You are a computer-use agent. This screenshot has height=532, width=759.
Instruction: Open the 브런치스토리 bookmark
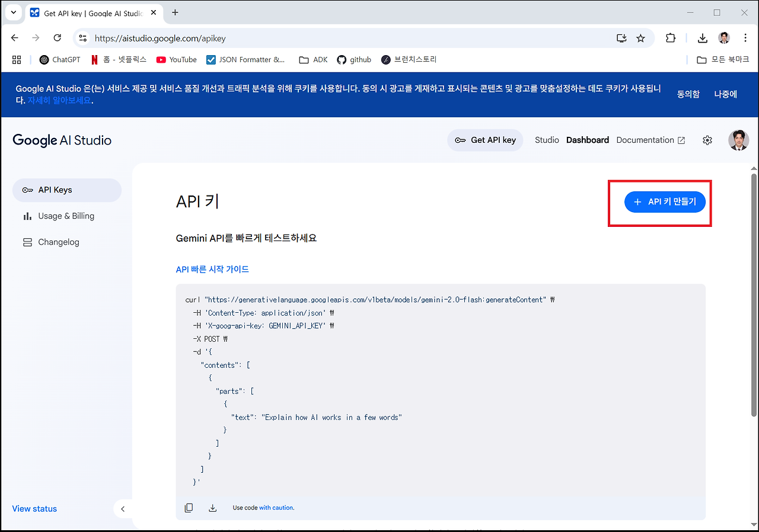tap(409, 60)
